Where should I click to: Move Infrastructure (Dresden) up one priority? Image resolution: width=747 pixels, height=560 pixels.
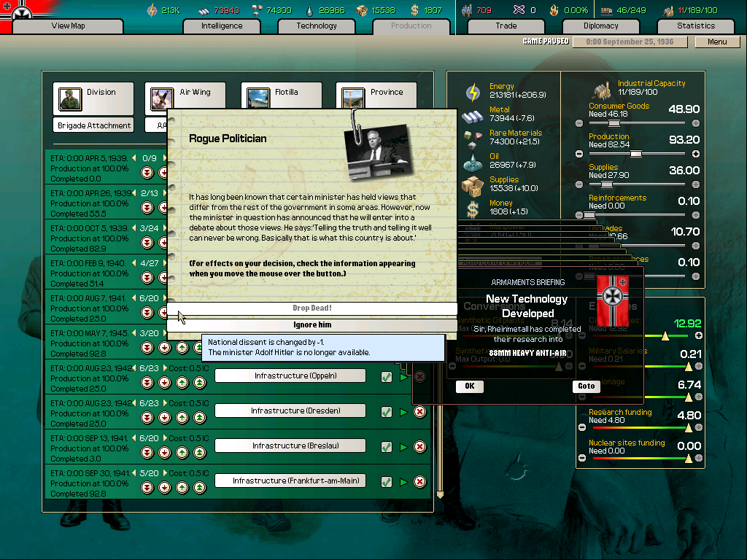(x=182, y=418)
